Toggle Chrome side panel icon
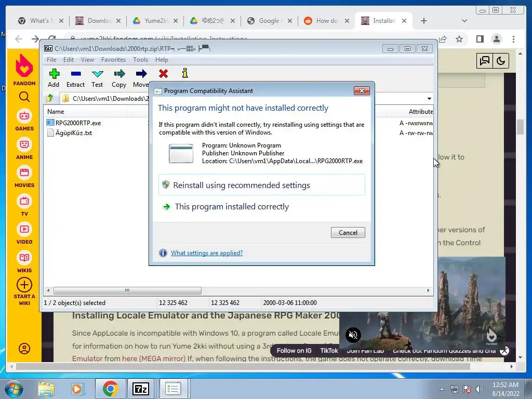The image size is (532, 399). point(480,39)
